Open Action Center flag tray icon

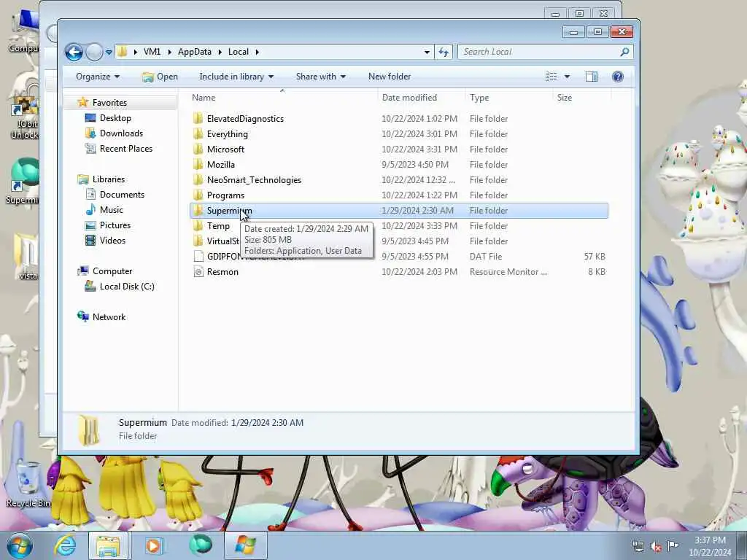tap(673, 545)
